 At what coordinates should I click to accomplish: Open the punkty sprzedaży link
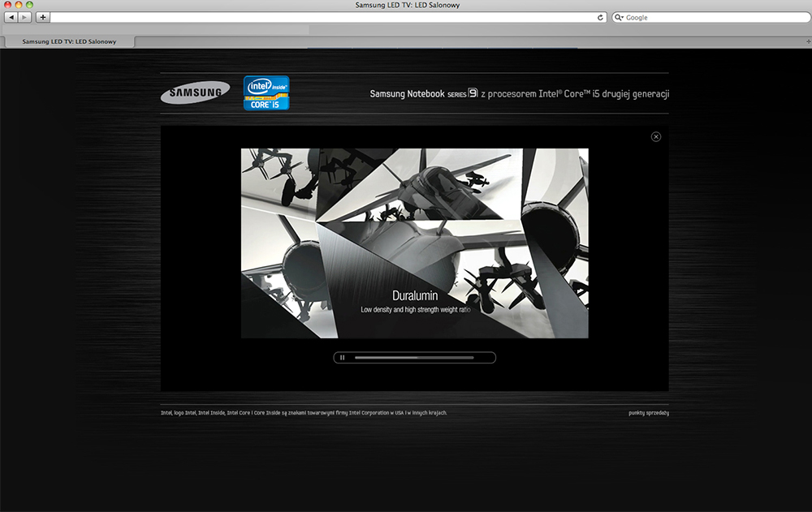pyautogui.click(x=648, y=413)
